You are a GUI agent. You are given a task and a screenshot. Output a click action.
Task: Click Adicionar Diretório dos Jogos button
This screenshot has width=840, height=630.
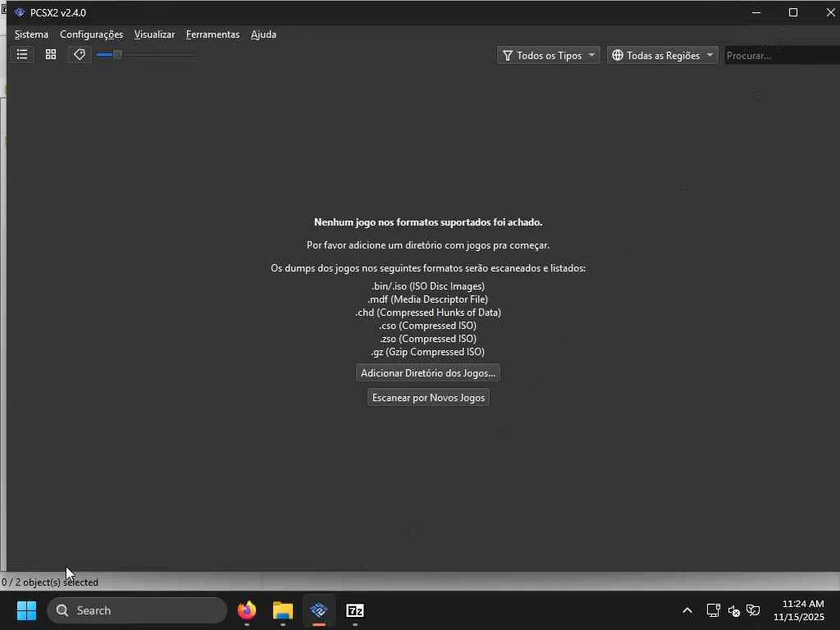(428, 373)
